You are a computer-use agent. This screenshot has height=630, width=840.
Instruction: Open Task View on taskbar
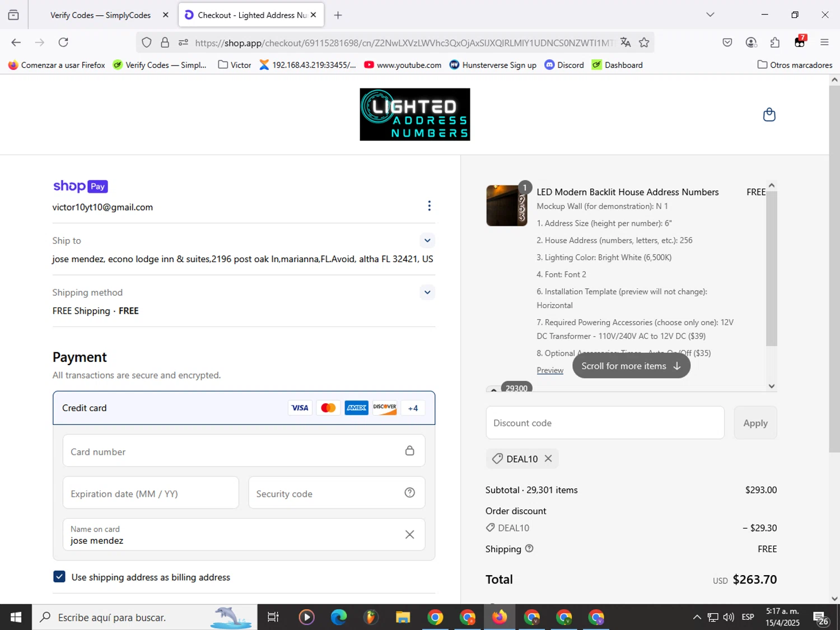click(x=273, y=617)
